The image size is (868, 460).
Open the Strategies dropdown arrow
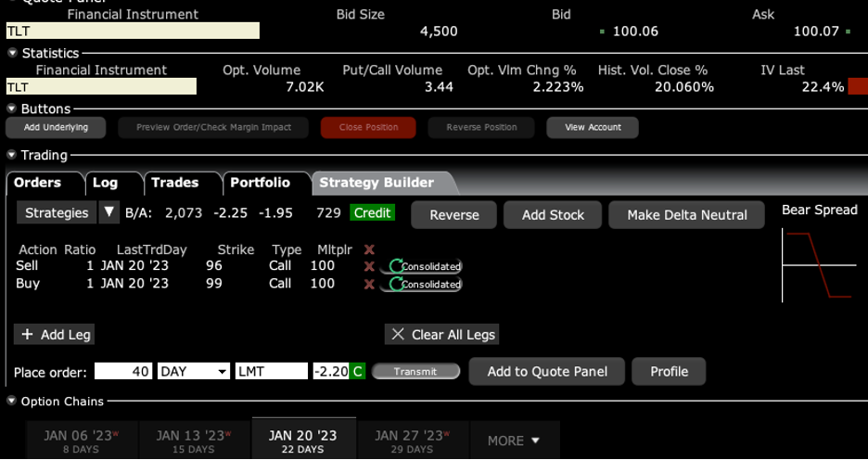tap(108, 212)
